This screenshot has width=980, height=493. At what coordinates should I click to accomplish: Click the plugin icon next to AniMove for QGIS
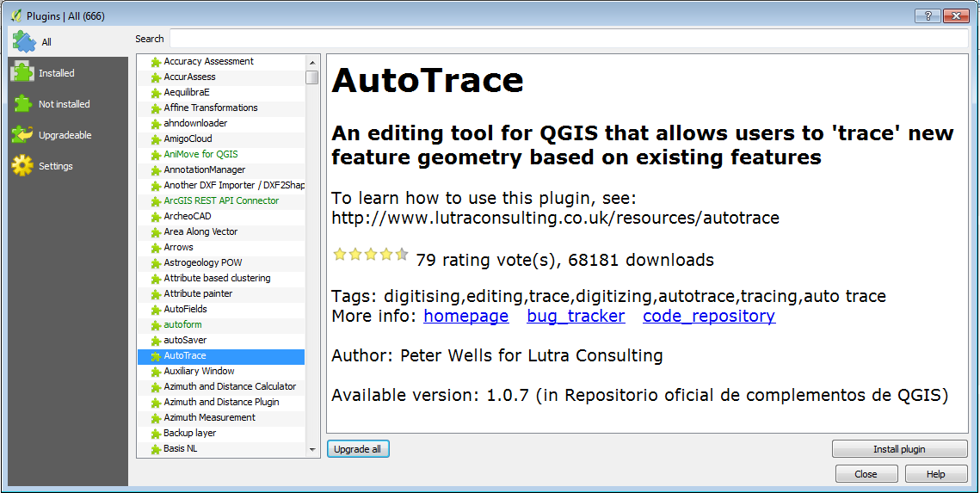[156, 154]
